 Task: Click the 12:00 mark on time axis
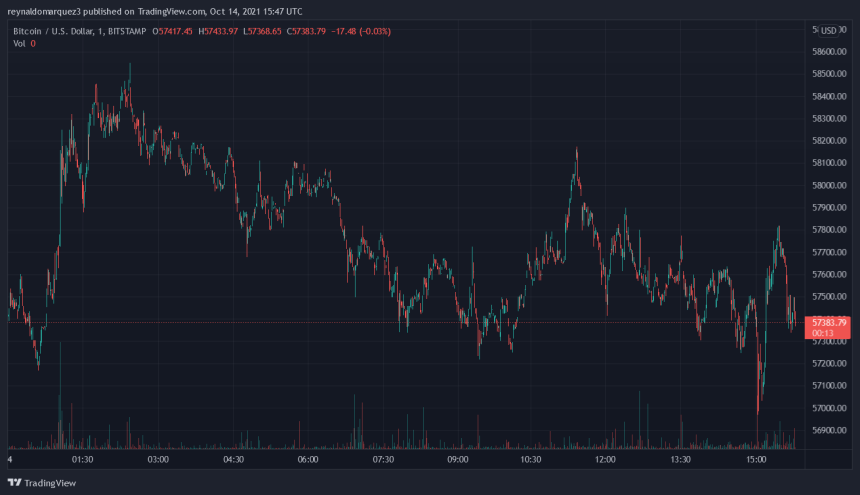click(606, 460)
